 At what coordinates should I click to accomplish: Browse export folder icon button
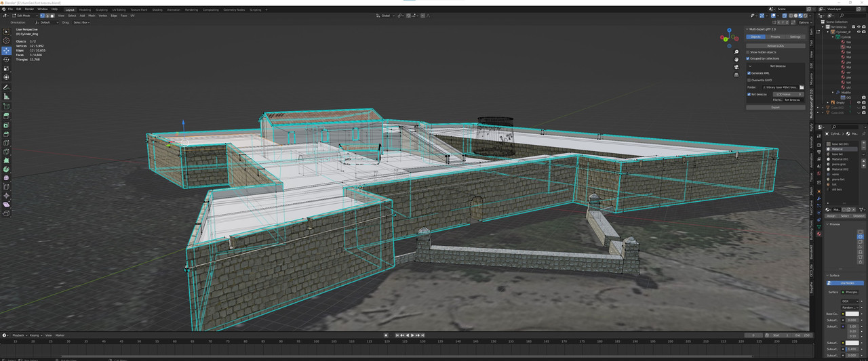coord(802,87)
